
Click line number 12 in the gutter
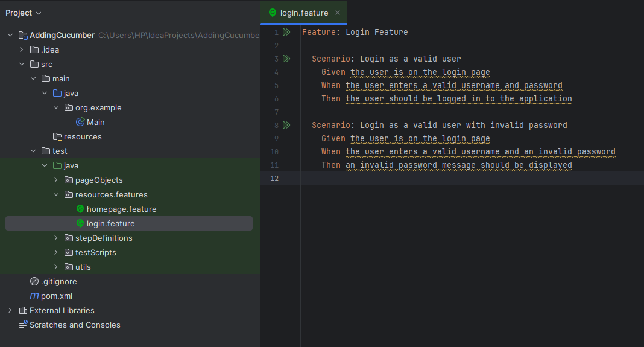click(x=274, y=179)
